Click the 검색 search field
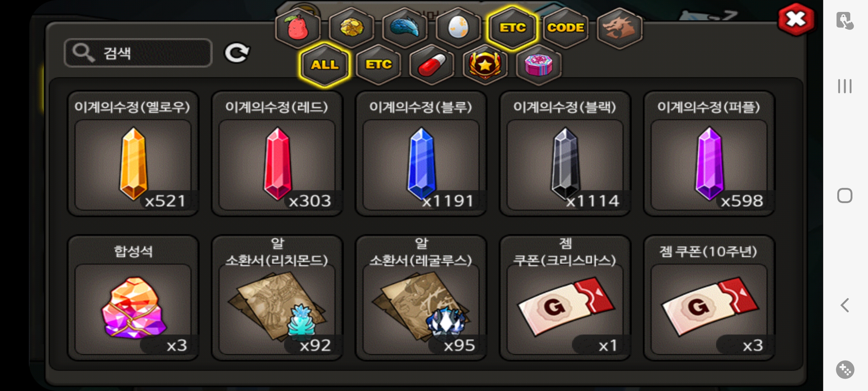 (138, 53)
